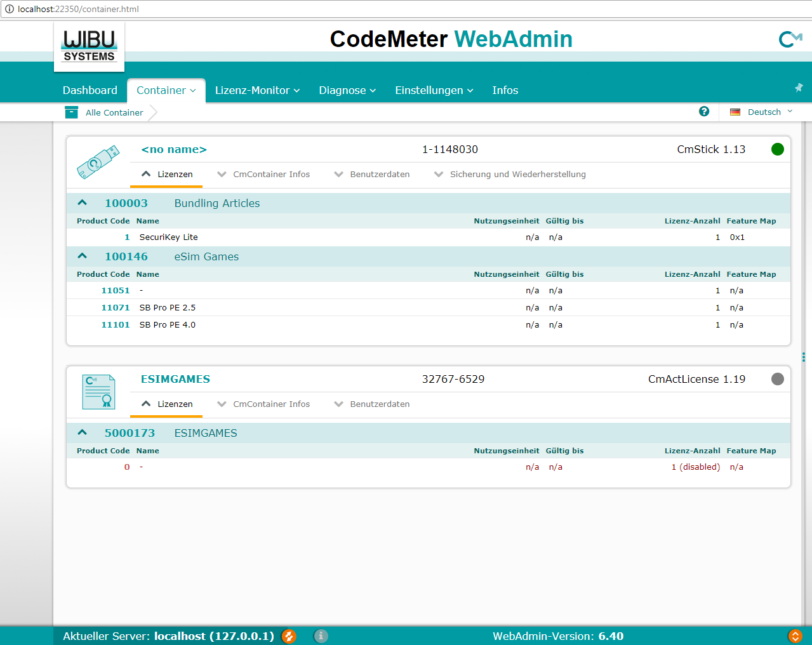Click the green status indicator for CmStick

(x=777, y=149)
